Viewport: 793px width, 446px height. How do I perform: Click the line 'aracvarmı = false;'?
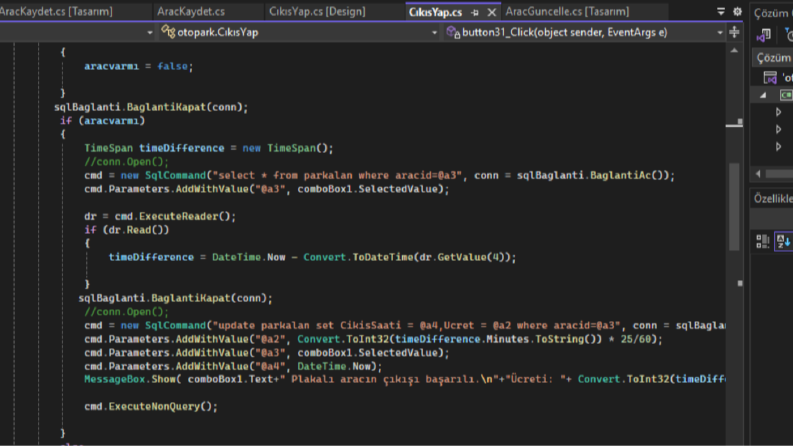point(139,66)
